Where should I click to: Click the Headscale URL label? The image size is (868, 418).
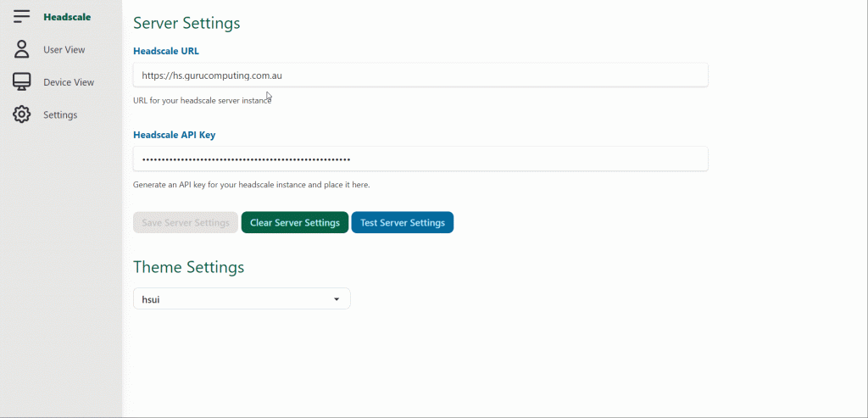[166, 51]
